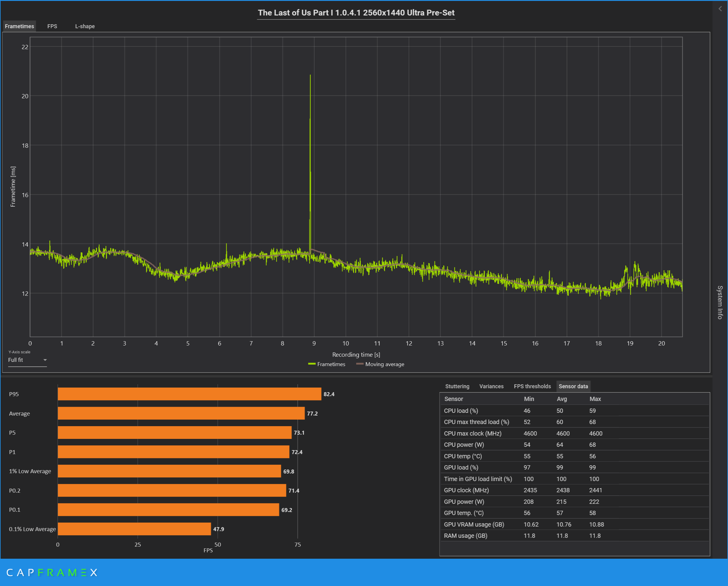Select the Sensor data tab
This screenshot has height=586, width=728.
pos(573,386)
